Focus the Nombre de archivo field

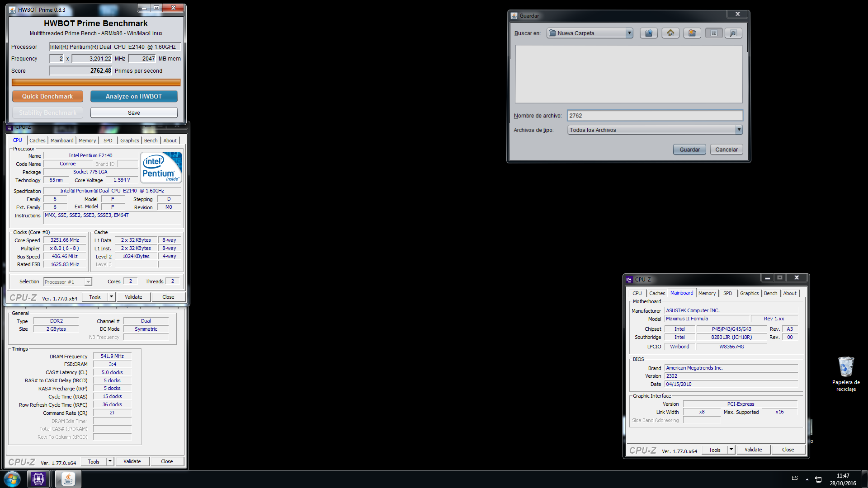pyautogui.click(x=655, y=116)
